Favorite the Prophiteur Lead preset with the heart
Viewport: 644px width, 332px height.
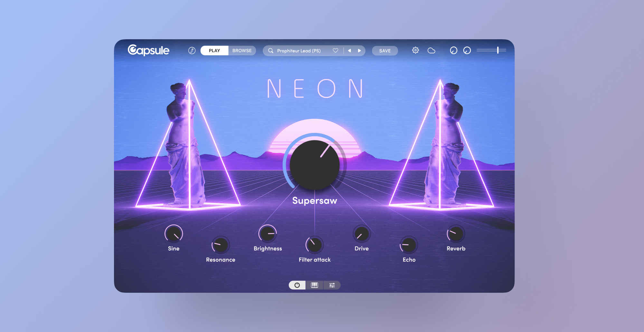coord(335,51)
